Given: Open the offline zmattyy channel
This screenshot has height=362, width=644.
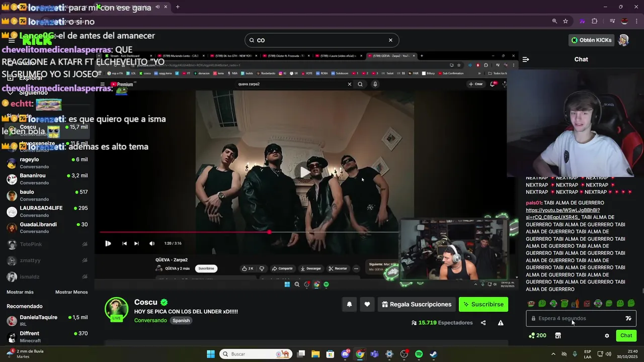Looking at the screenshot, I should pyautogui.click(x=48, y=260).
